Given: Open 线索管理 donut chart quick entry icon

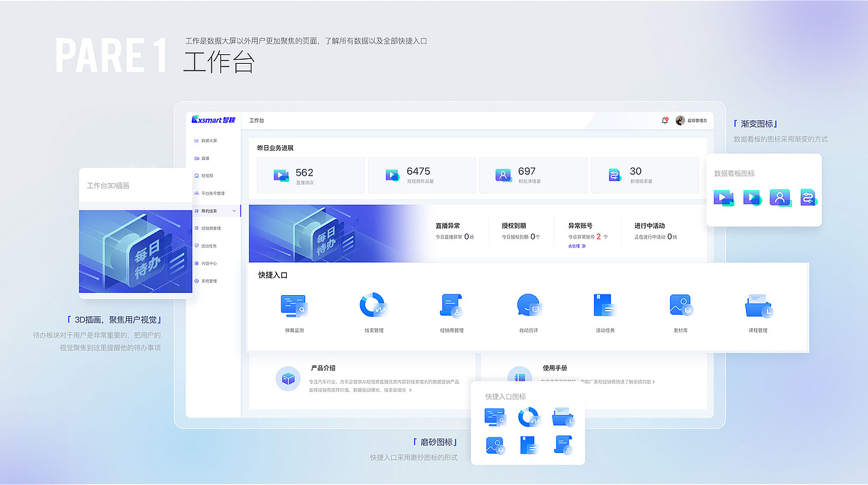Looking at the screenshot, I should (372, 306).
